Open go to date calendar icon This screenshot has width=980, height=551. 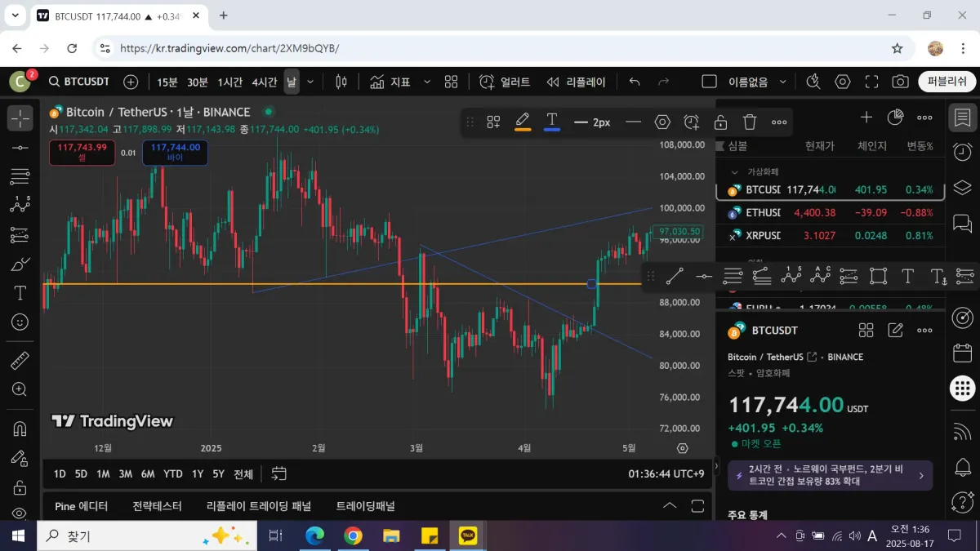278,473
